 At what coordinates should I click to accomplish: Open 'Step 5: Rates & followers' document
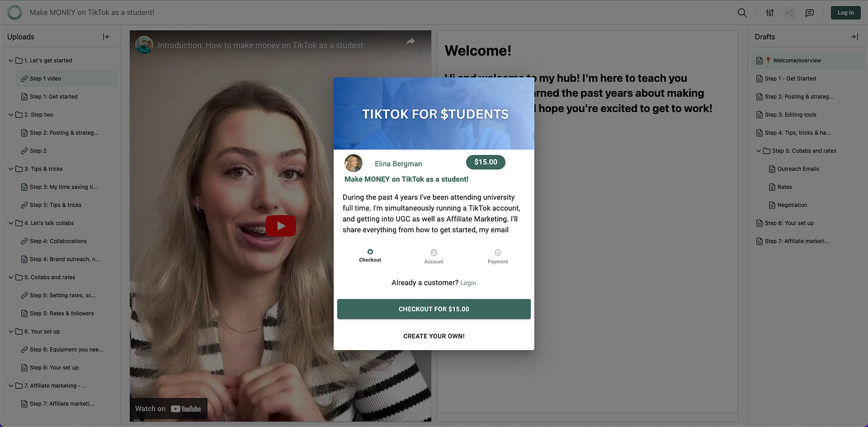point(67,313)
